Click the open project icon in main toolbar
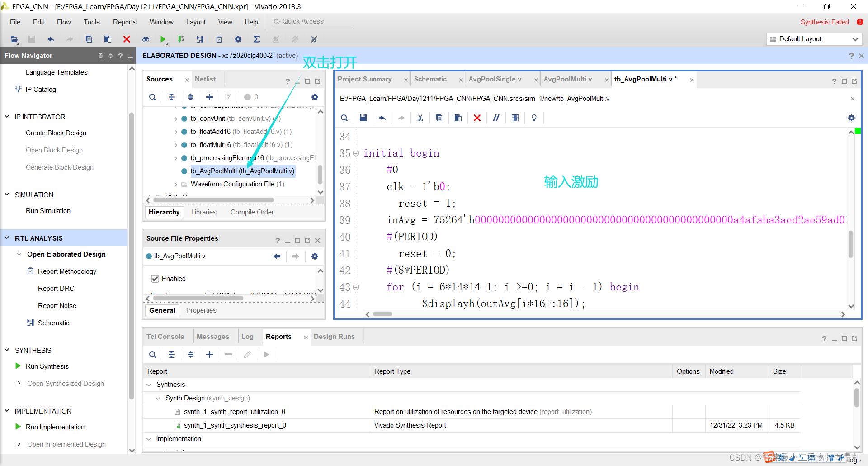Image resolution: width=868 pixels, height=466 pixels. pyautogui.click(x=14, y=39)
